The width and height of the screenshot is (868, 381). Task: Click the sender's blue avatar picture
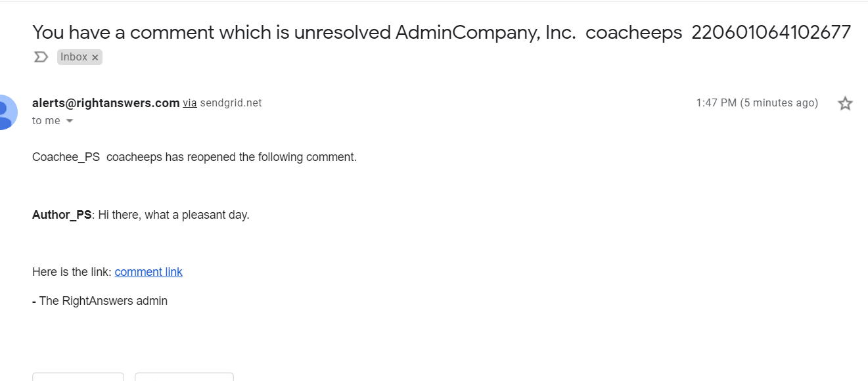click(x=7, y=112)
